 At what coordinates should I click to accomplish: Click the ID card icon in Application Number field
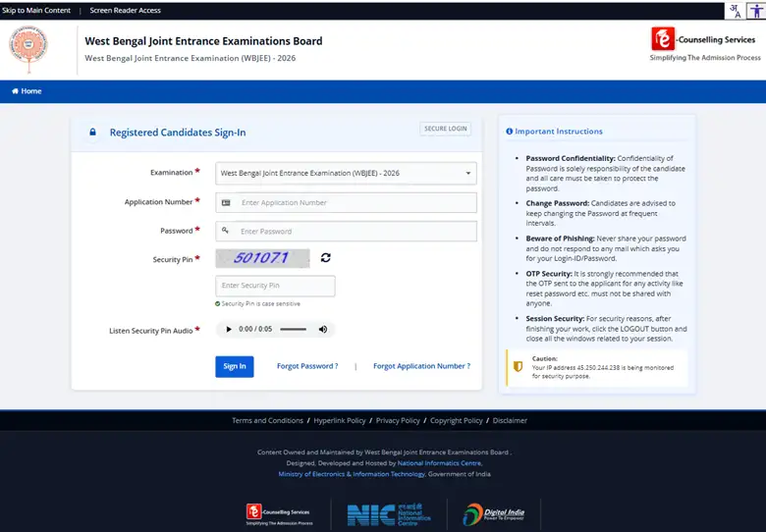[226, 202]
